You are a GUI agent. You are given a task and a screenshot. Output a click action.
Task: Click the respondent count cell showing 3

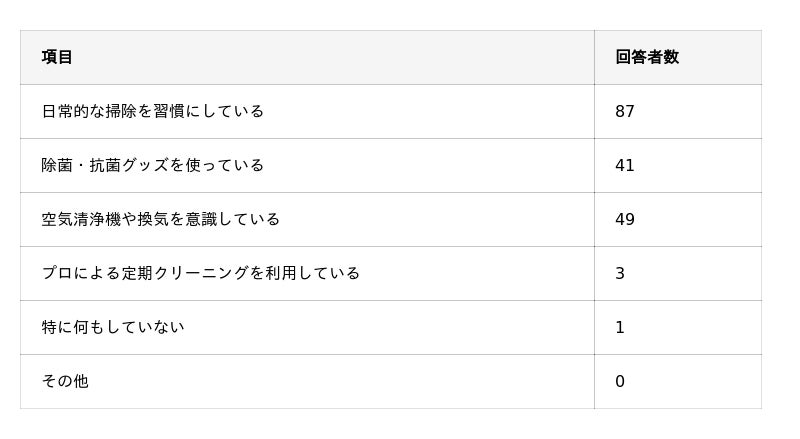click(620, 274)
